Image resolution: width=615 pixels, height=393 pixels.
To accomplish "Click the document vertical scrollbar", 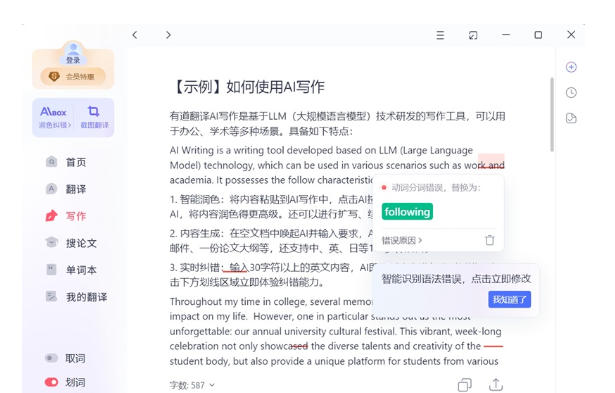I will [552, 115].
